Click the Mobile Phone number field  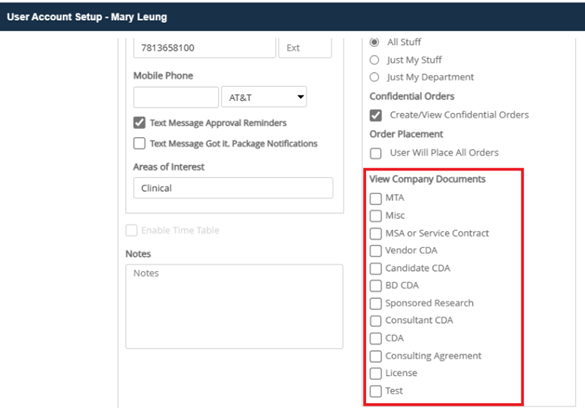click(176, 97)
